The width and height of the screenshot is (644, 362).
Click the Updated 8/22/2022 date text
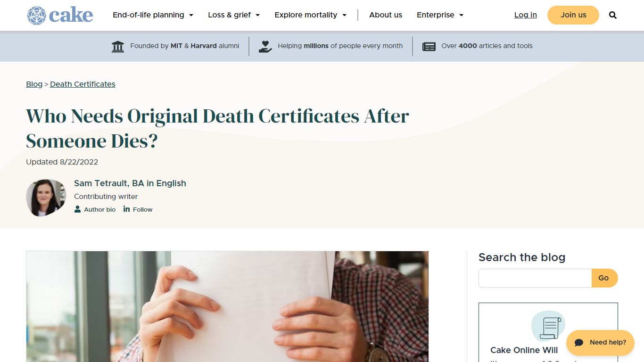pyautogui.click(x=62, y=162)
